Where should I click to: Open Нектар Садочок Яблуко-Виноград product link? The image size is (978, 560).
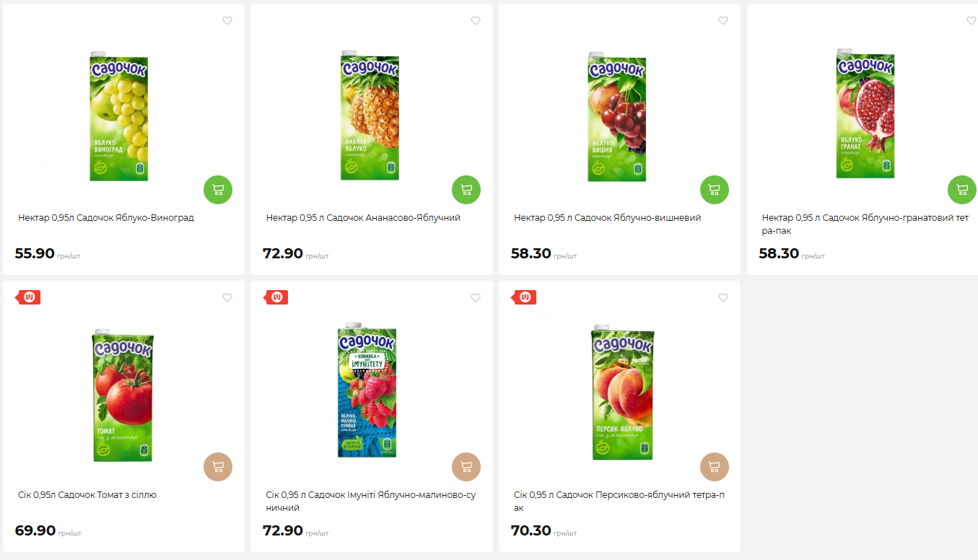[x=106, y=218]
